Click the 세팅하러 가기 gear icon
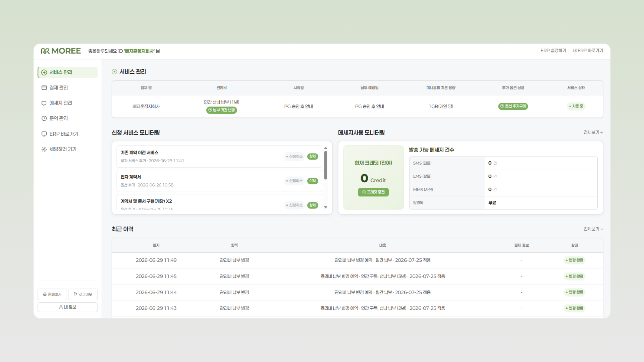The image size is (644, 362). coord(44,149)
